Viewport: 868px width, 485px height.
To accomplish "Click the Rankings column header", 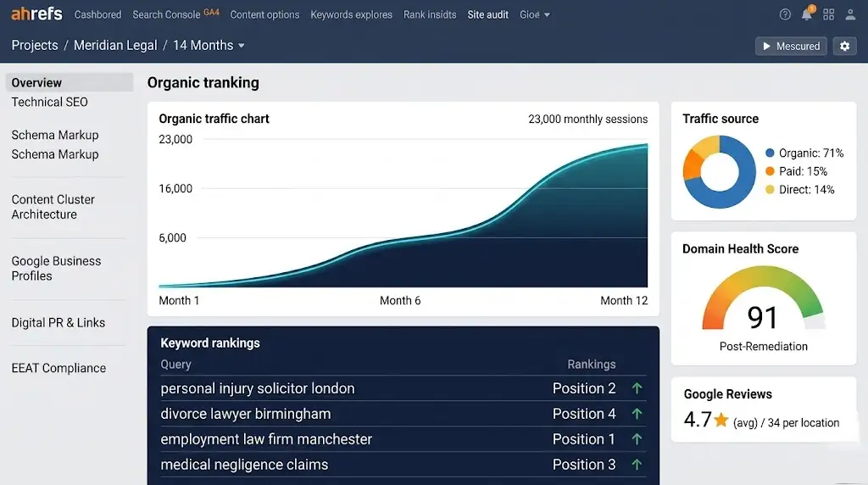I will point(591,365).
